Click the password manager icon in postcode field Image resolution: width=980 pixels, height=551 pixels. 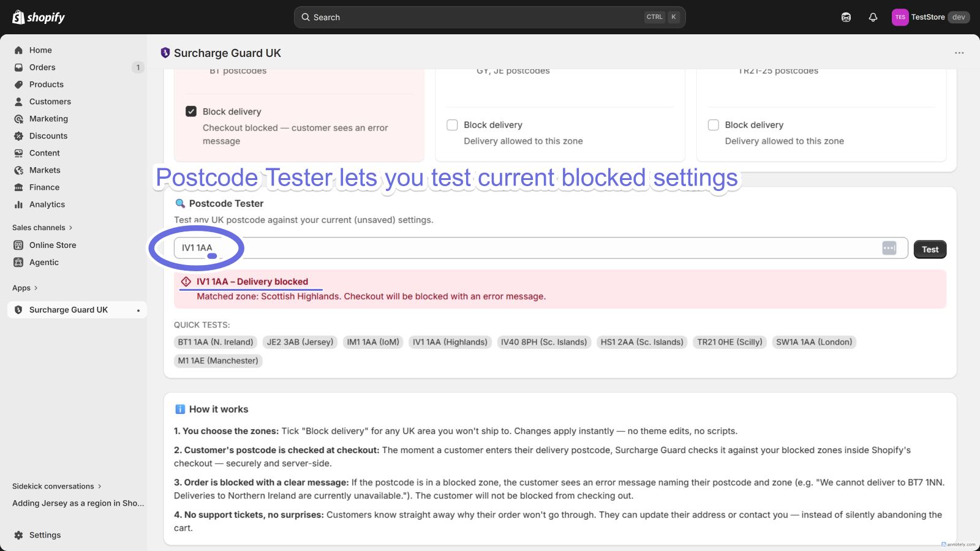(x=889, y=248)
